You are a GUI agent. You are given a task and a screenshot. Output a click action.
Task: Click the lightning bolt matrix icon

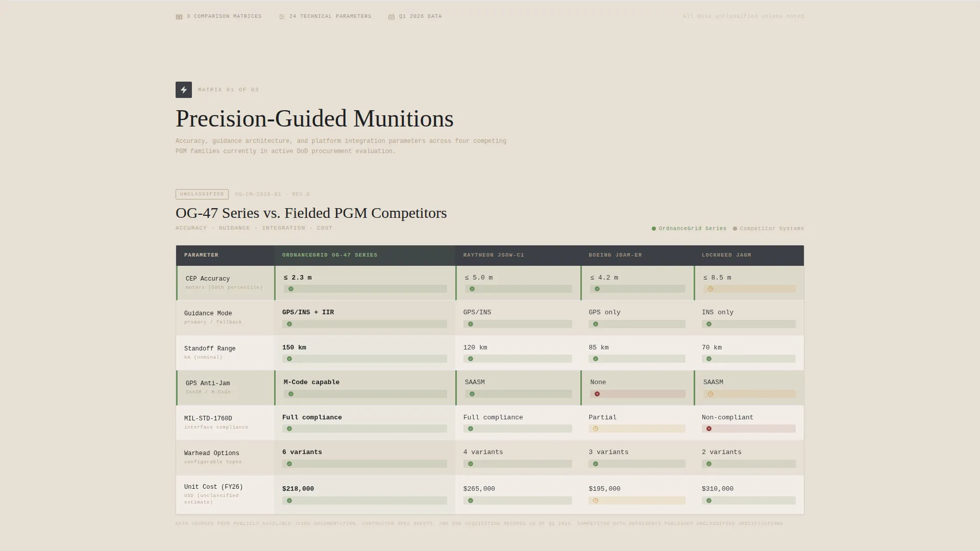point(184,90)
